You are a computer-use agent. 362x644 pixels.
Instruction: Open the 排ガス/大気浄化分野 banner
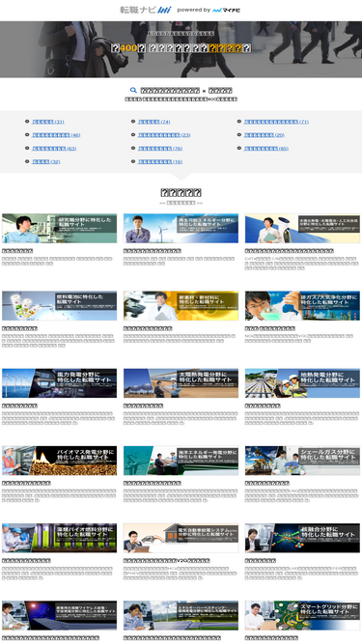pyautogui.click(x=302, y=306)
